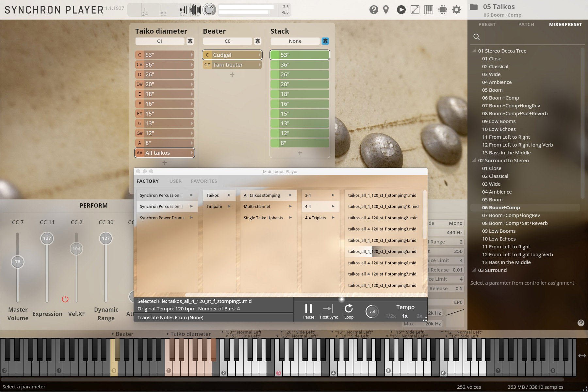Select taikos_all_4_120_st_f_stomping3.mid file
This screenshot has height=392, width=588.
382,229
